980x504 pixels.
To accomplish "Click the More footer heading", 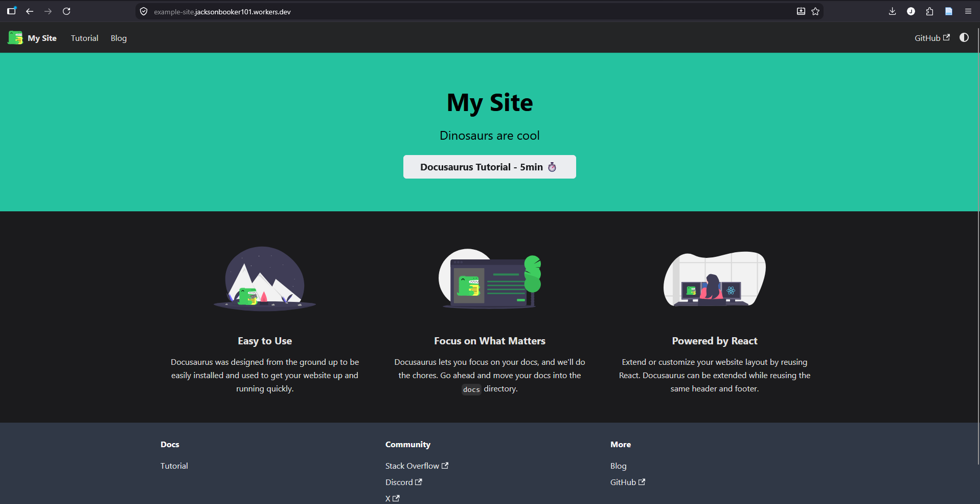I will (621, 444).
